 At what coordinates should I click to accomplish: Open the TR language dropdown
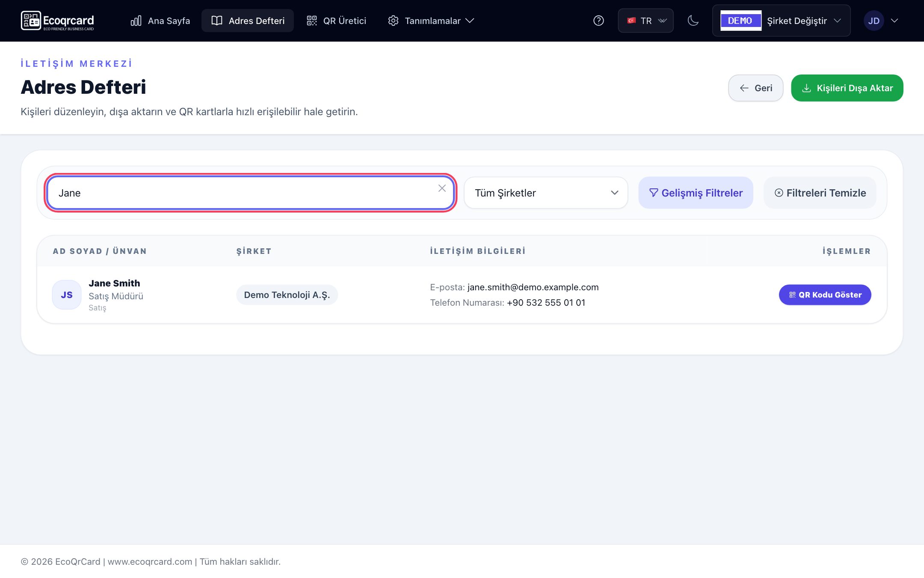[x=646, y=21]
